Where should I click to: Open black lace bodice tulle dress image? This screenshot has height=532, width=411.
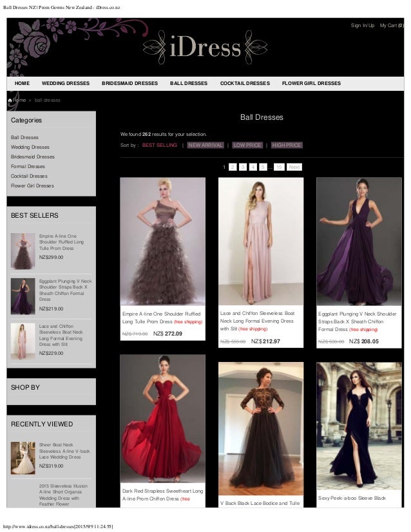coord(261,429)
